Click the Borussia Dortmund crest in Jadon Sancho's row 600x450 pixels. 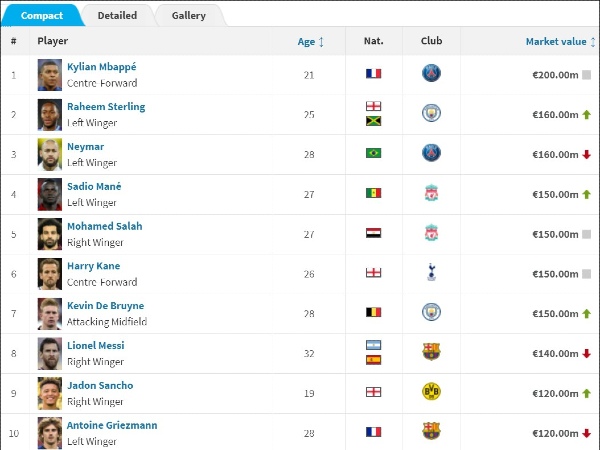pos(431,392)
